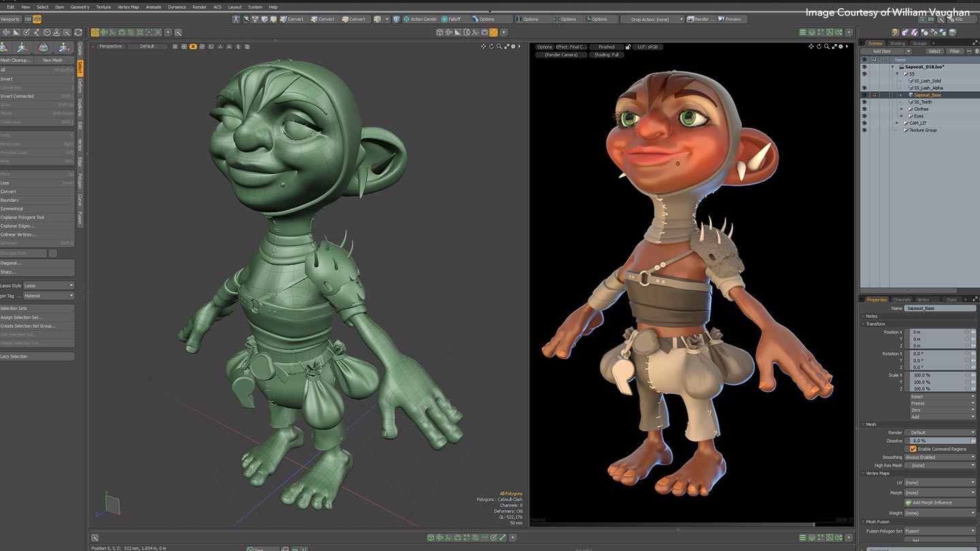Click the zoom magnifier in render viewport
This screenshot has height=551, width=980.
point(826,46)
